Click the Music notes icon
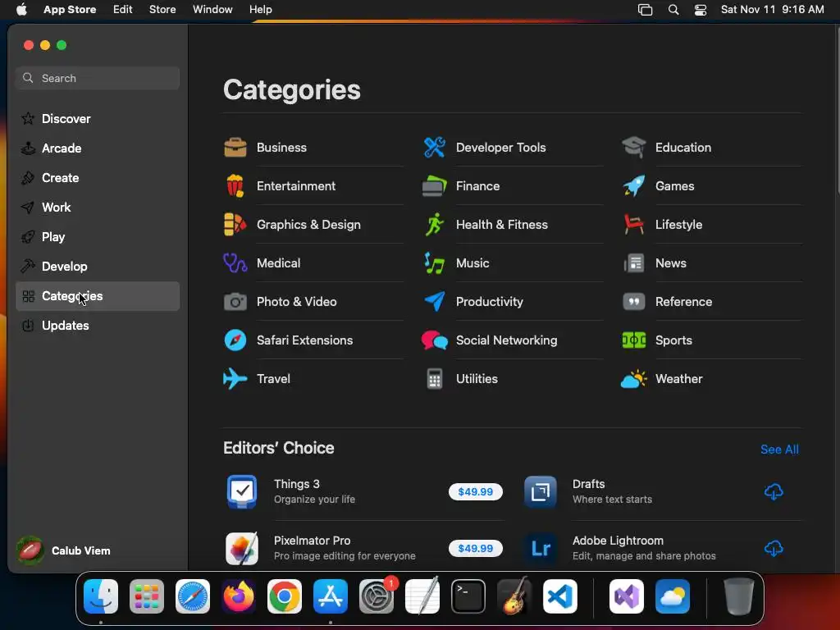This screenshot has width=840, height=630. click(434, 263)
